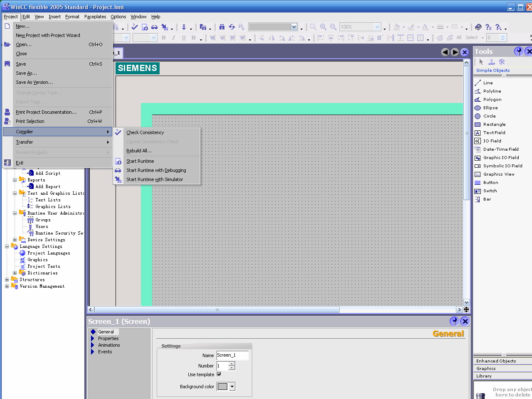Image resolution: width=532 pixels, height=399 pixels.
Task: Expand the Version Management tree node
Action: [7, 286]
